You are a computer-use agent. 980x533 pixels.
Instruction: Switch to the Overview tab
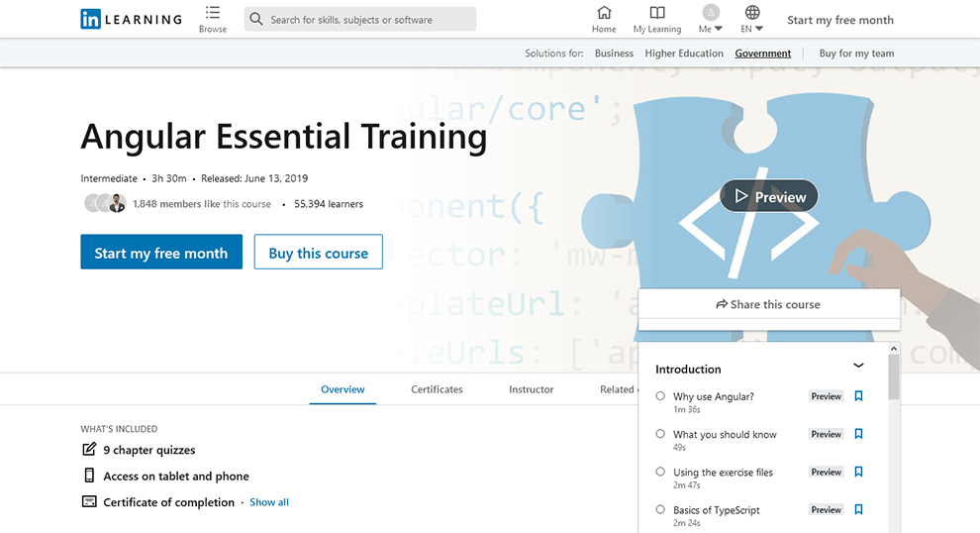tap(343, 389)
